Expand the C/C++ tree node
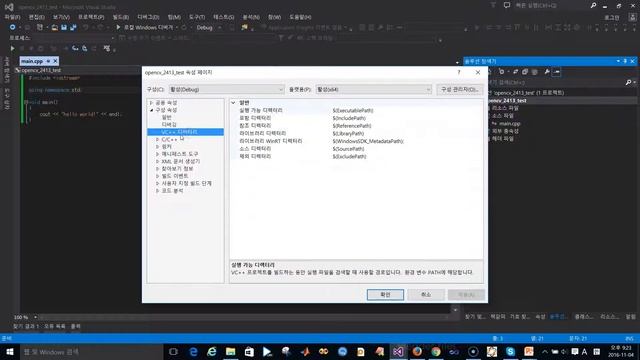 (158, 140)
